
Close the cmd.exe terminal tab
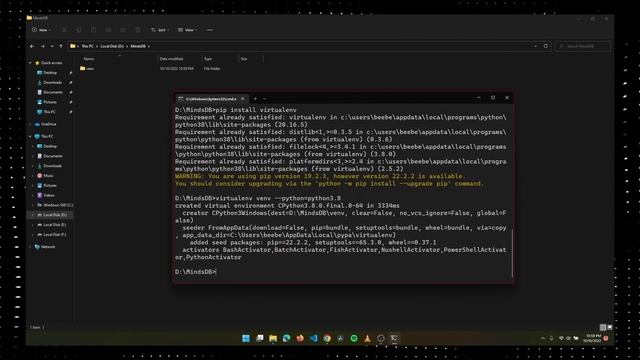243,99
